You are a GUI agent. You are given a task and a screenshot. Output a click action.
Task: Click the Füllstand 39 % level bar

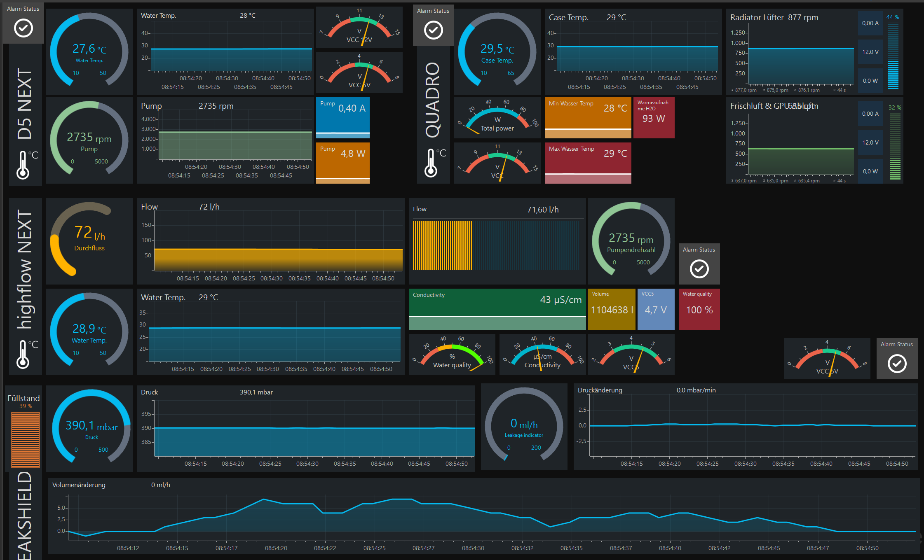click(26, 439)
